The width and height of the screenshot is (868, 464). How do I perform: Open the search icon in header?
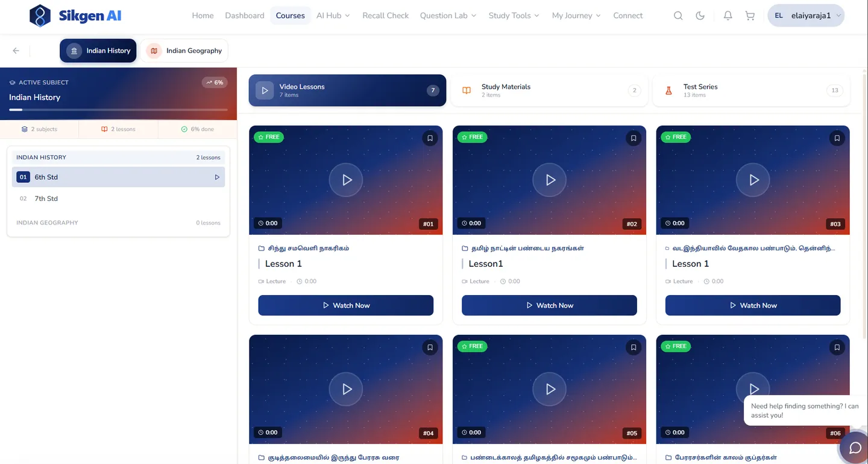[678, 16]
